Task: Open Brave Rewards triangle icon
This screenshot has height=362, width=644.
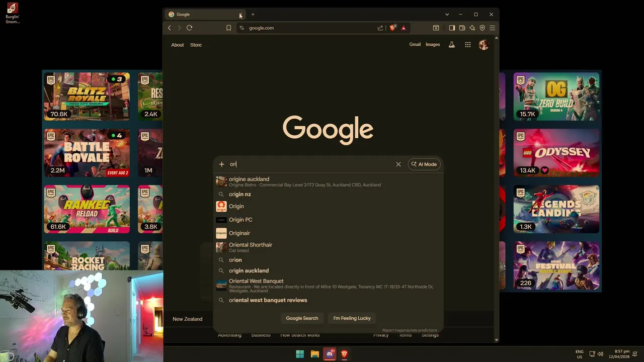Action: (404, 28)
